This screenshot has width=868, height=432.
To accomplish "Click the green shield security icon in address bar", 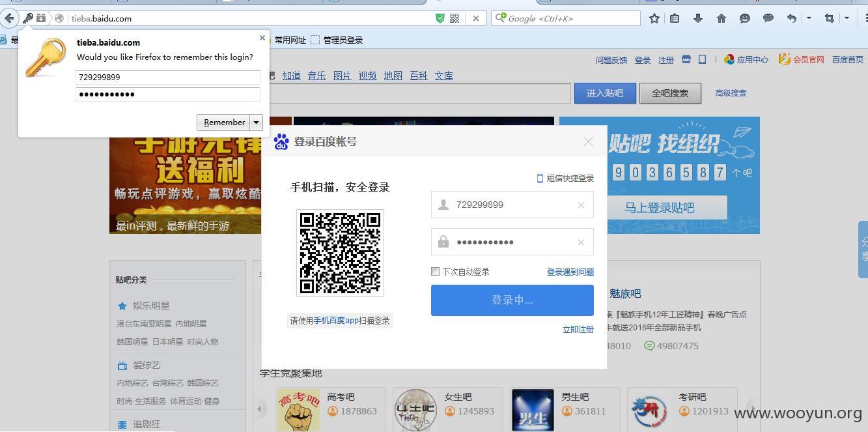I will point(440,18).
